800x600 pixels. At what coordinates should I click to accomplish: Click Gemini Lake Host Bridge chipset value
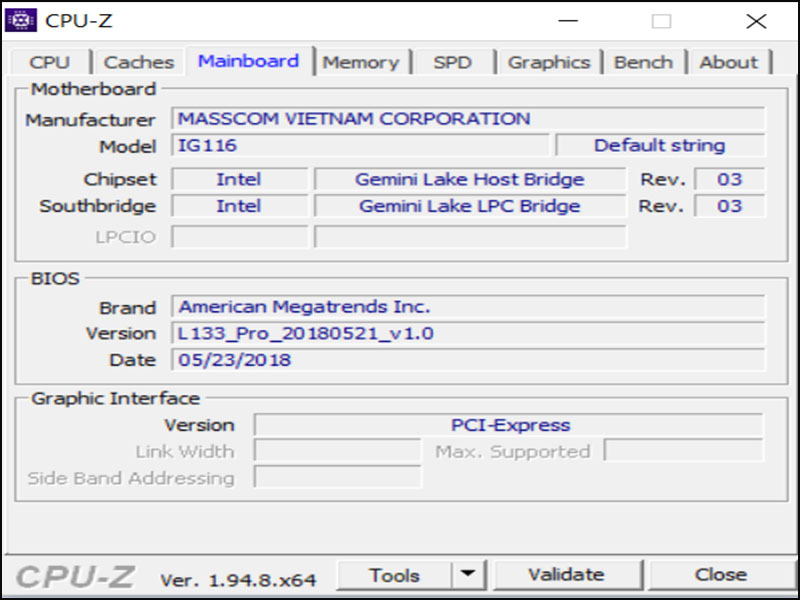[470, 180]
